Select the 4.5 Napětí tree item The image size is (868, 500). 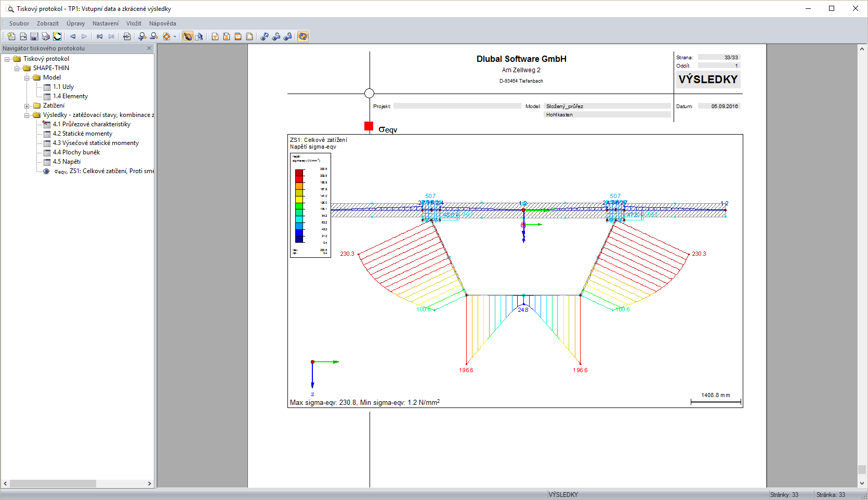click(x=67, y=162)
